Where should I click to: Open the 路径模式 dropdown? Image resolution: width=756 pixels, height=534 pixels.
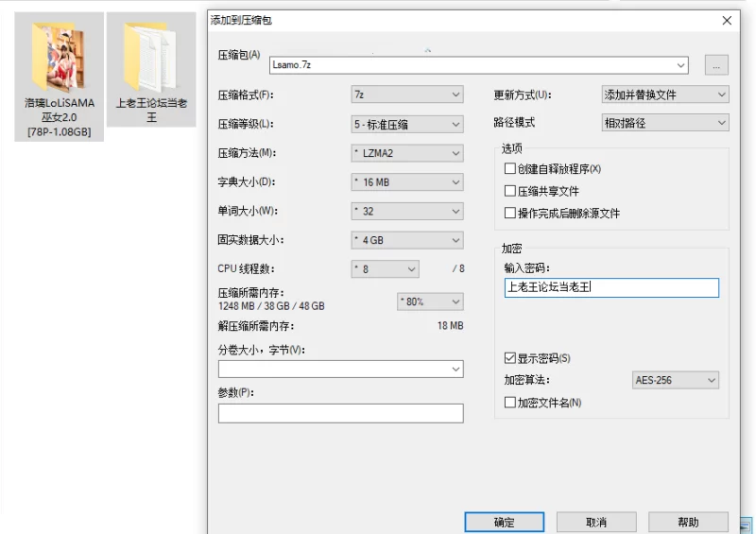(x=665, y=123)
